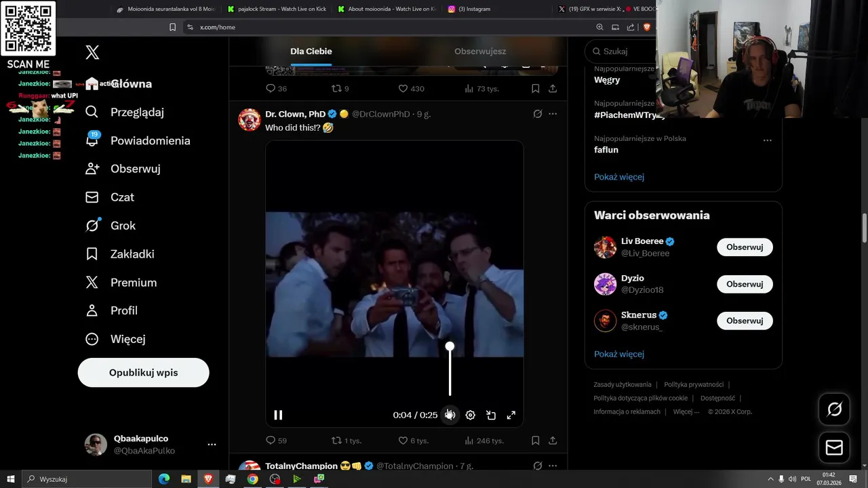The width and height of the screenshot is (868, 488).
Task: Bookmark page via address bar icon
Action: pyautogui.click(x=172, y=27)
